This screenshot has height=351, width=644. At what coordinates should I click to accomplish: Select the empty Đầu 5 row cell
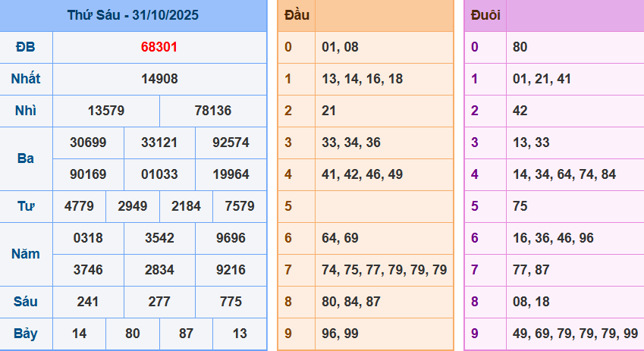tap(384, 206)
